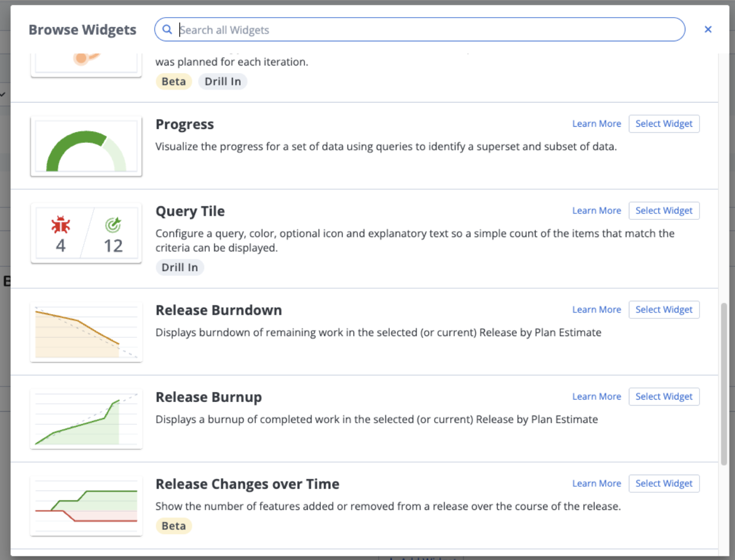Select Widget for Release Burndown
This screenshot has height=560, width=735.
point(664,309)
